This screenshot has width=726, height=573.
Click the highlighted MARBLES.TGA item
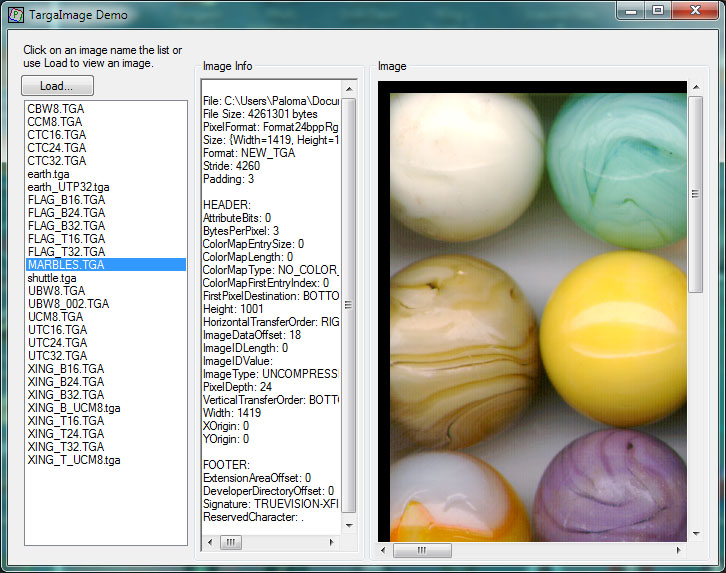pos(106,265)
